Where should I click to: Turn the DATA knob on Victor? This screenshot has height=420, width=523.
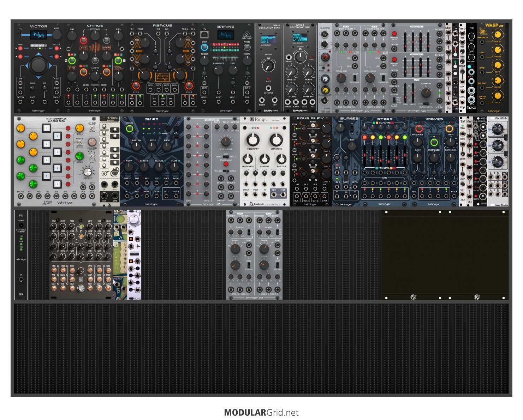57,35
